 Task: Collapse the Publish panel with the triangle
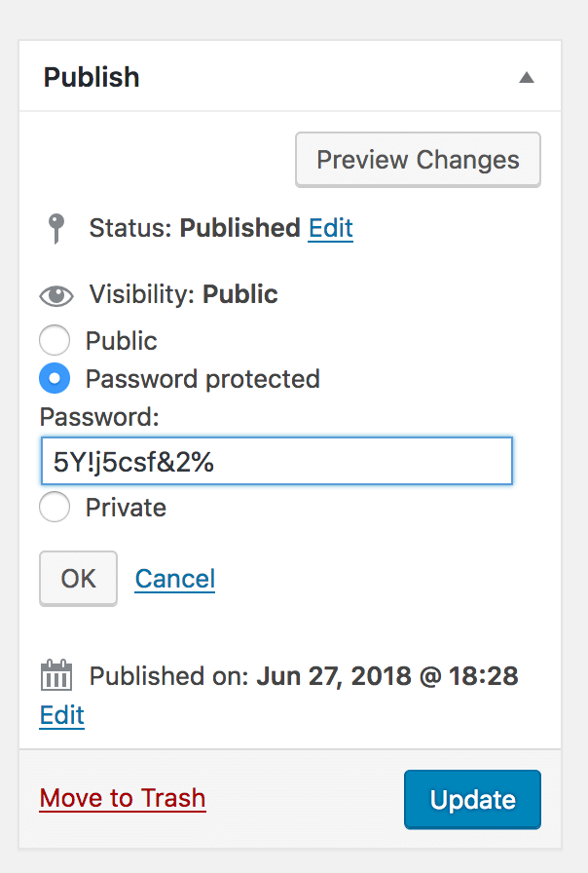(527, 78)
